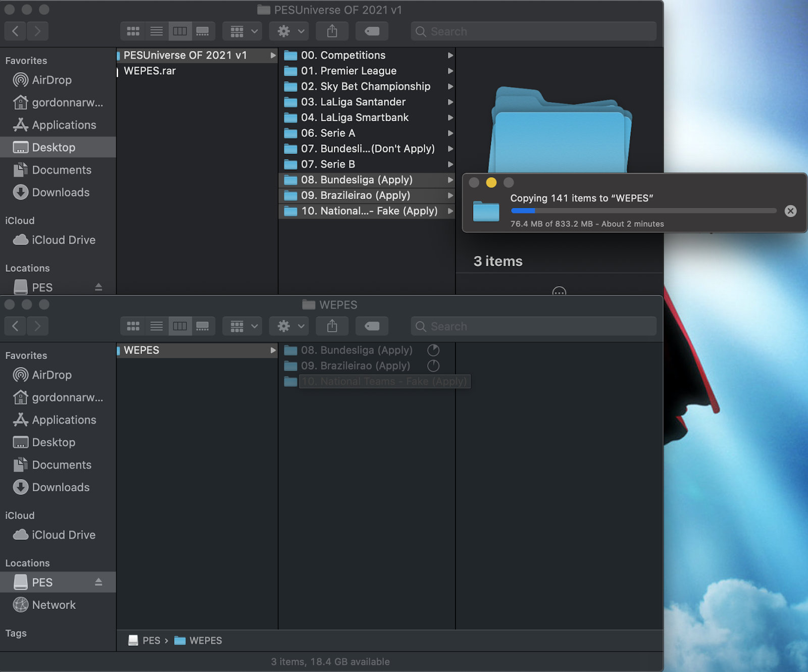Open Downloads in PESUniverse window sidebar
Screen dimensions: 808x672
pyautogui.click(x=58, y=192)
